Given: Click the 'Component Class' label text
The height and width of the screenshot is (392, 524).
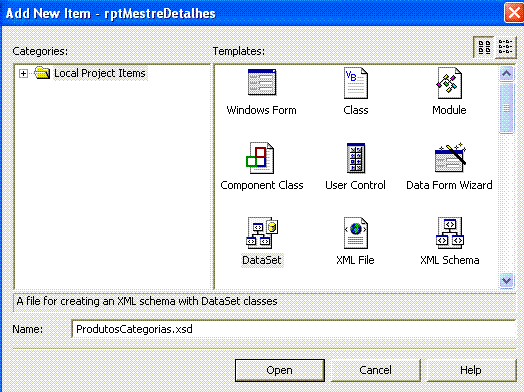Looking at the screenshot, I should pyautogui.click(x=262, y=185).
